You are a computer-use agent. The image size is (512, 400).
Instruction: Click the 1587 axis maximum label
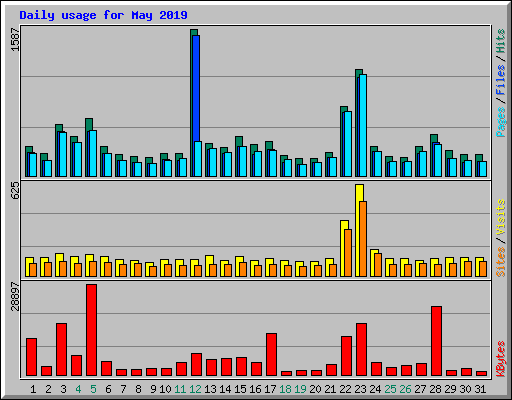[15, 40]
